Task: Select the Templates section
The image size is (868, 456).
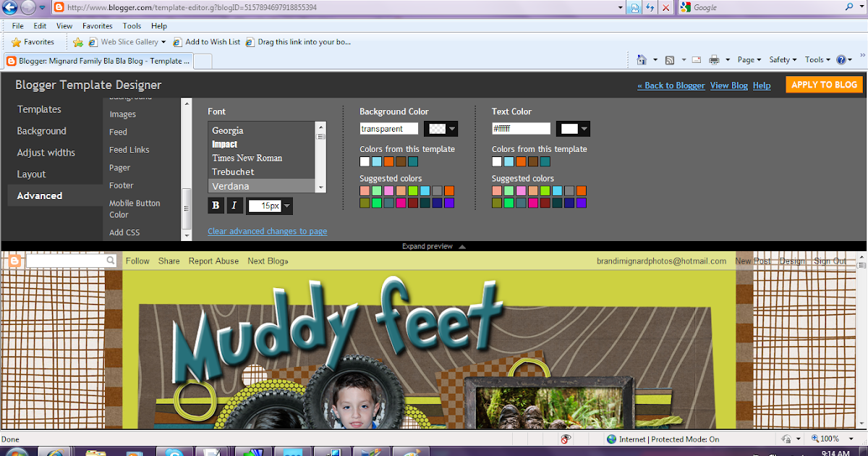Action: [x=39, y=109]
